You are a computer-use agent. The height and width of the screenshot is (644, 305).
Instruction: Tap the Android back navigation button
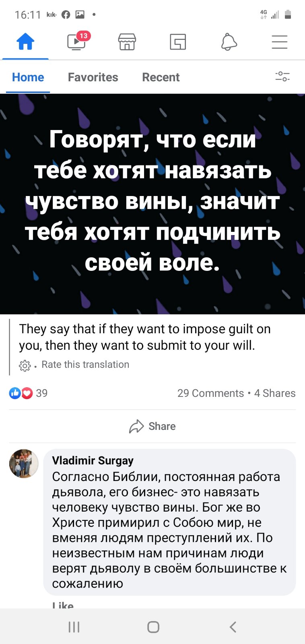click(x=233, y=627)
